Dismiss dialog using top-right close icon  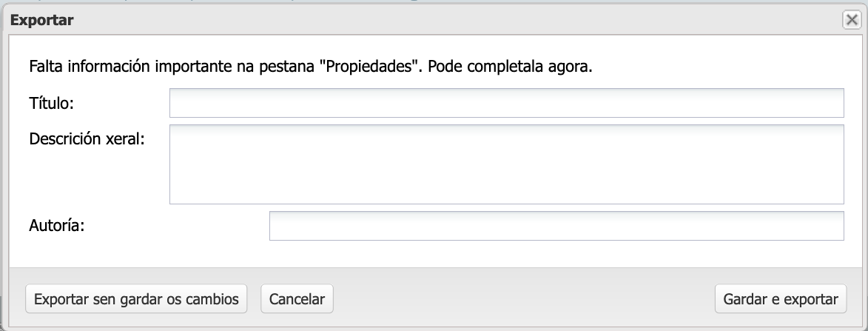852,21
